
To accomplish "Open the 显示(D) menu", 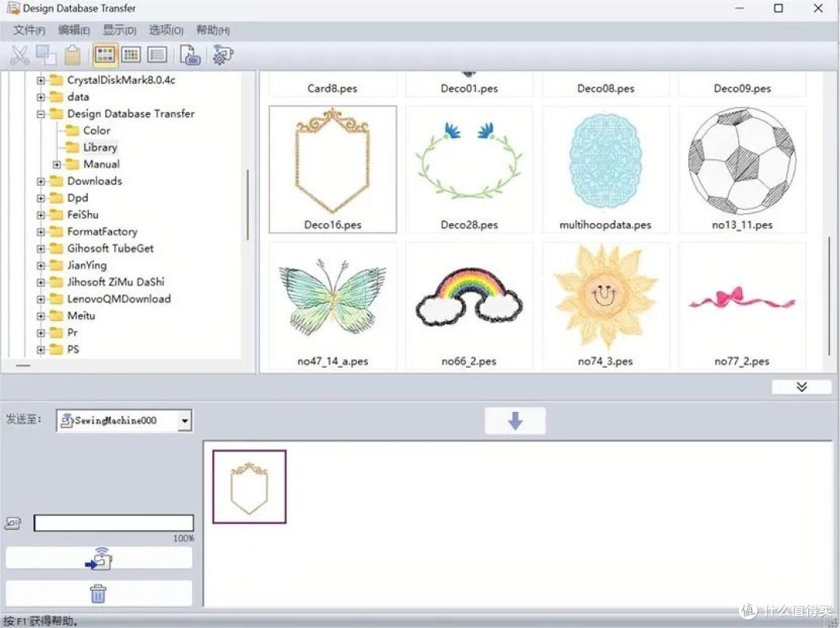I will click(120, 30).
